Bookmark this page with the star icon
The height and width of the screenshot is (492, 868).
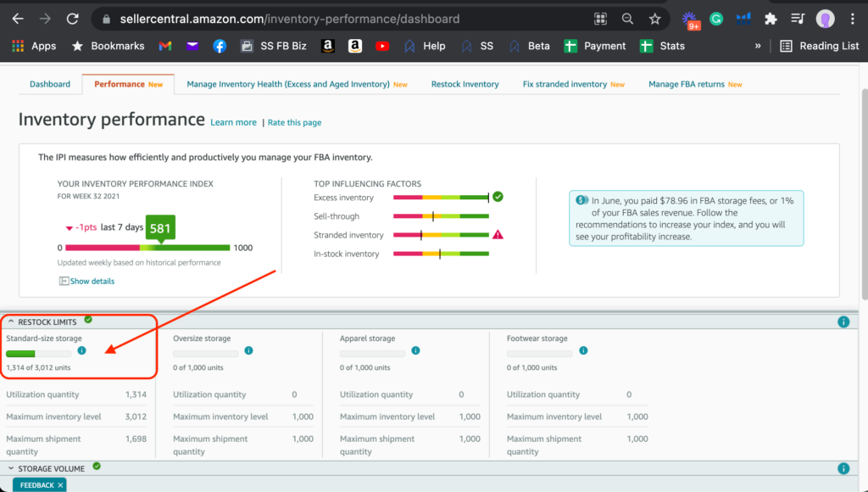click(x=654, y=19)
